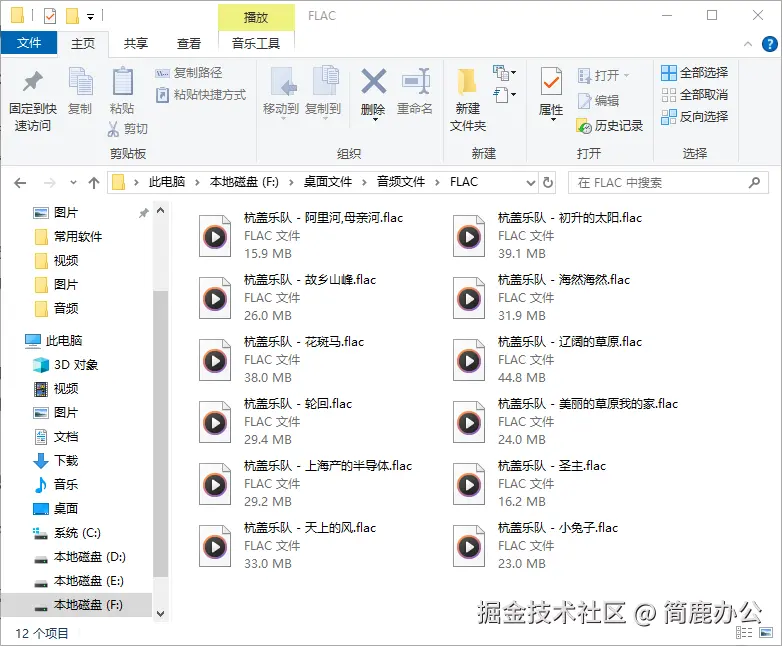The image size is (782, 646).
Task: Choose Paste shortcut in the ribbon
Action: click(x=200, y=95)
